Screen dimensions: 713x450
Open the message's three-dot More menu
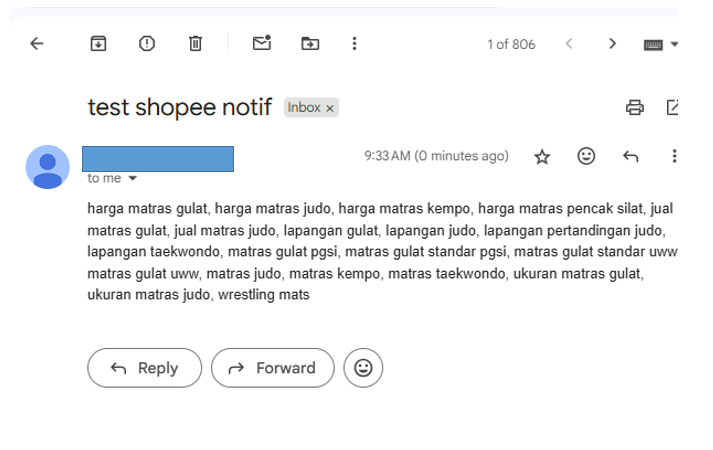674,156
